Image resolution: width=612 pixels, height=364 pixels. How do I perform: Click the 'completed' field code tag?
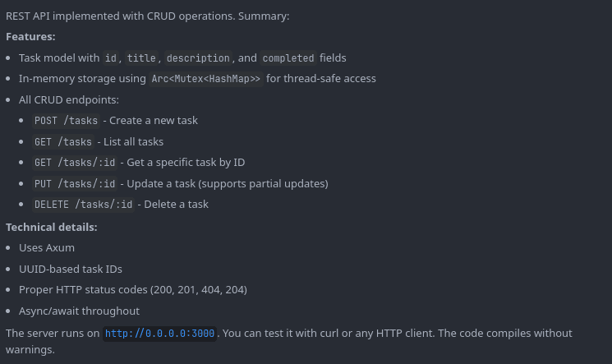pyautogui.click(x=288, y=58)
